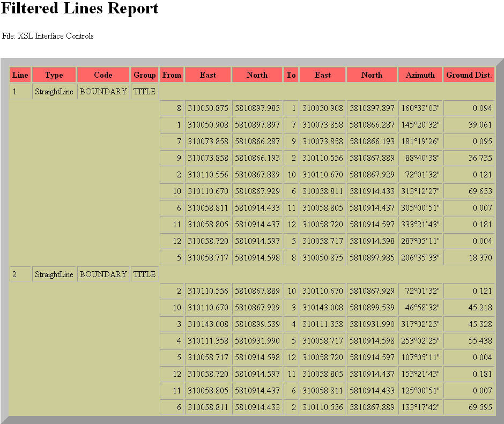Viewport: 504px width, 424px height.
Task: Click ground distance 45.328
Action: point(469,324)
